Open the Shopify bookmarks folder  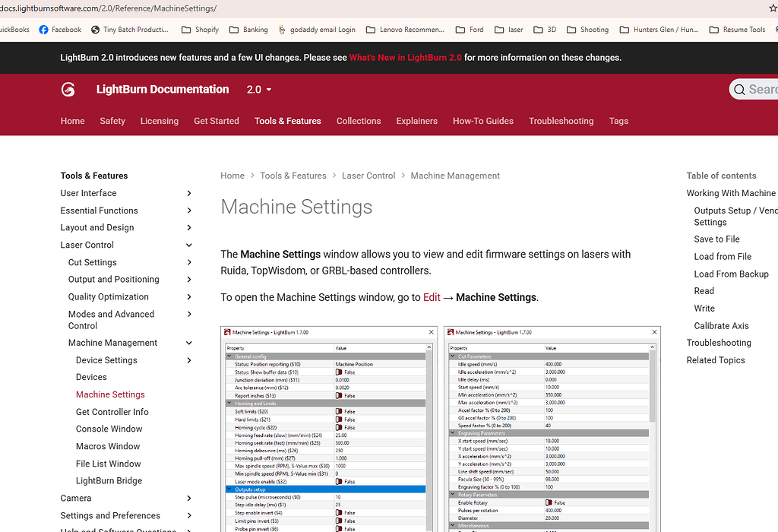[200, 30]
